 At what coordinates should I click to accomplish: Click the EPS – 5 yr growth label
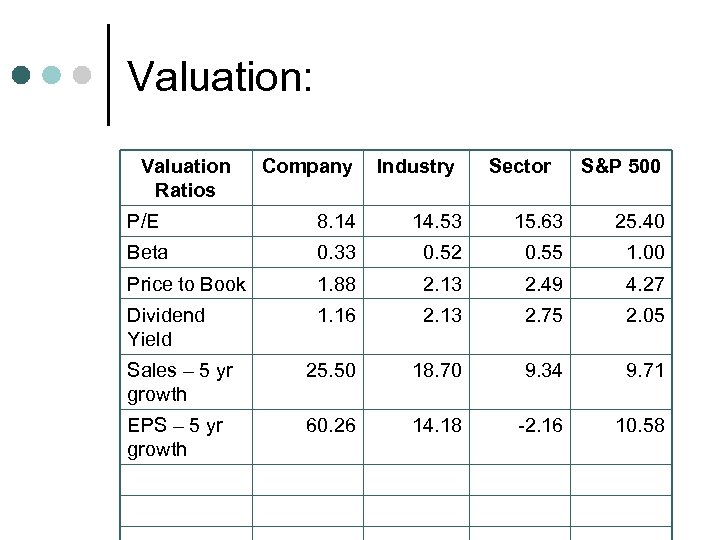(x=177, y=437)
